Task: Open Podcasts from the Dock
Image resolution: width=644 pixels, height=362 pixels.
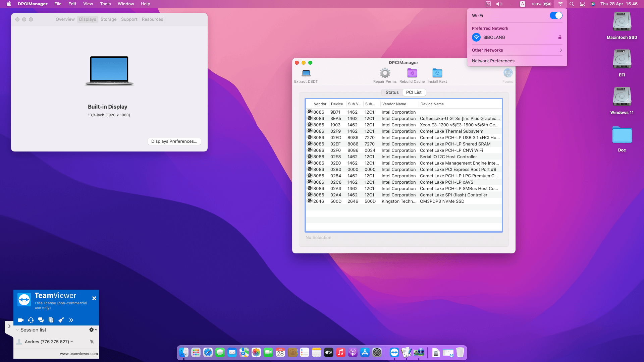Action: point(353,352)
